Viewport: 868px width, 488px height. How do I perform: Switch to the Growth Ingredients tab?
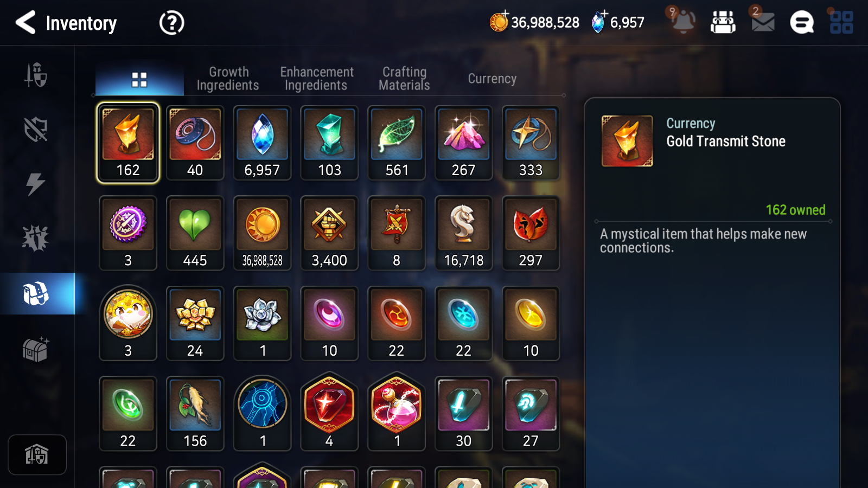coord(228,79)
